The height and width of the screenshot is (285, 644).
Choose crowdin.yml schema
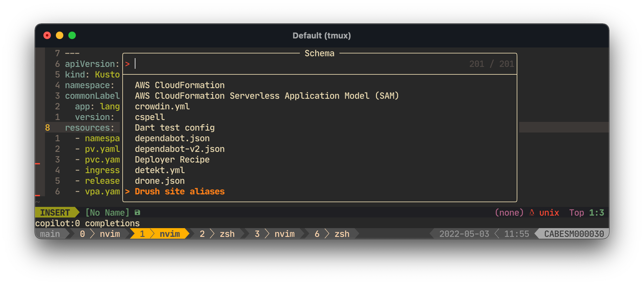point(162,106)
